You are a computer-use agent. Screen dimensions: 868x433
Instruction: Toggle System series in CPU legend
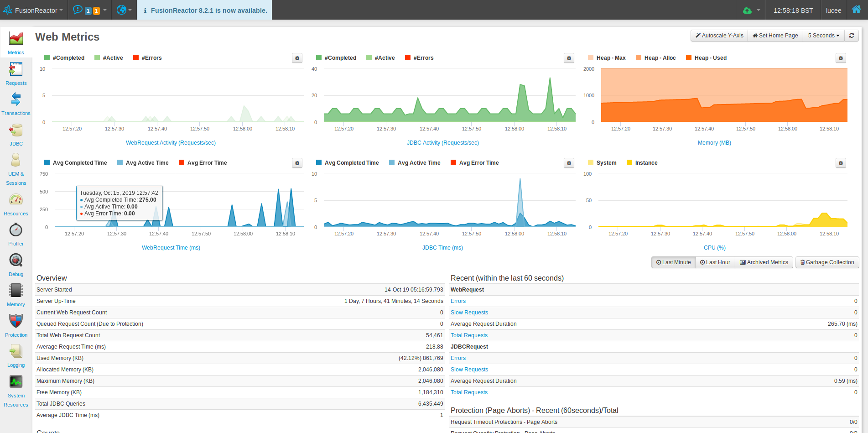tap(602, 163)
